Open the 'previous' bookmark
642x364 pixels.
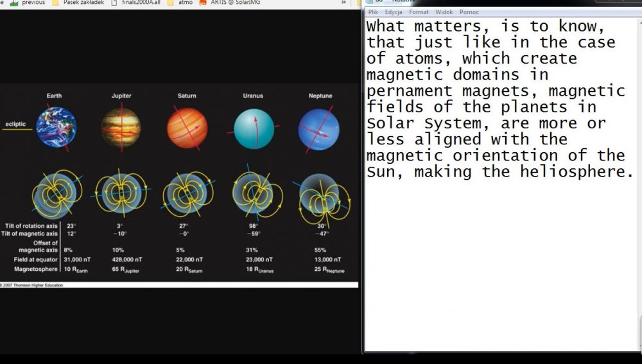tap(33, 3)
